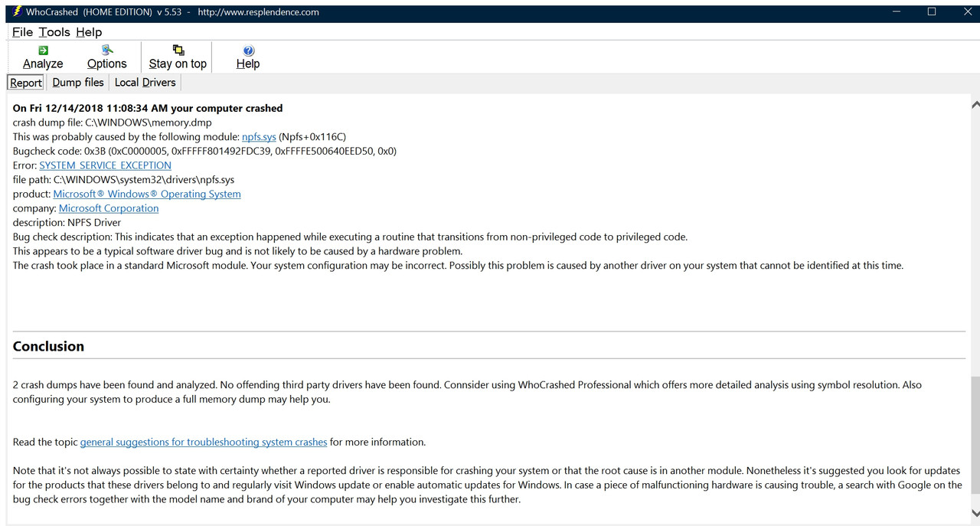Click the crash dump file path line
Viewport: 980px width, 526px height.
[x=113, y=123]
